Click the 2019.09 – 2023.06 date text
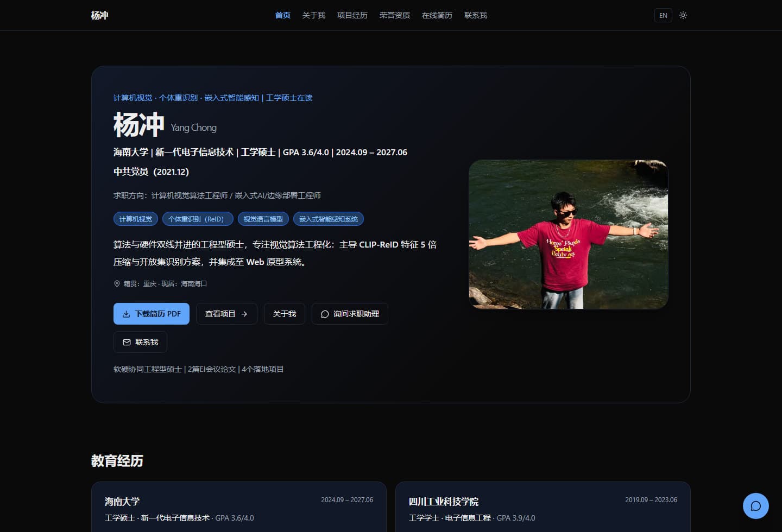The height and width of the screenshot is (532, 782). pyautogui.click(x=651, y=500)
